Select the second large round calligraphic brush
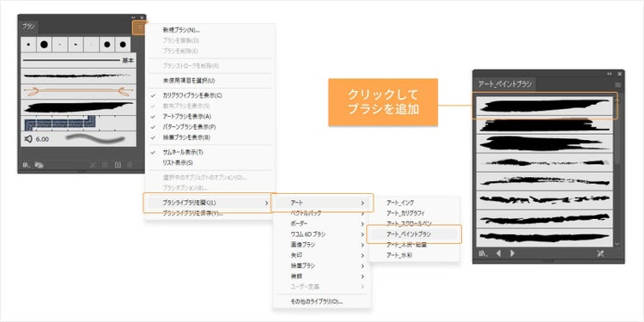644x322 pixels. coord(44,45)
